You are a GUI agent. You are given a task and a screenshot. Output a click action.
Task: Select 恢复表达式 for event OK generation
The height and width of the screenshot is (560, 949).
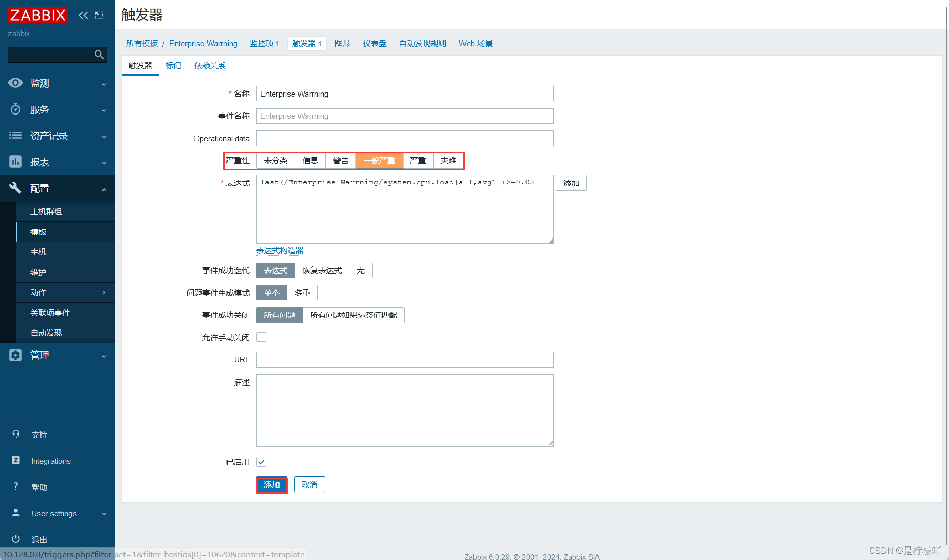[x=322, y=271]
